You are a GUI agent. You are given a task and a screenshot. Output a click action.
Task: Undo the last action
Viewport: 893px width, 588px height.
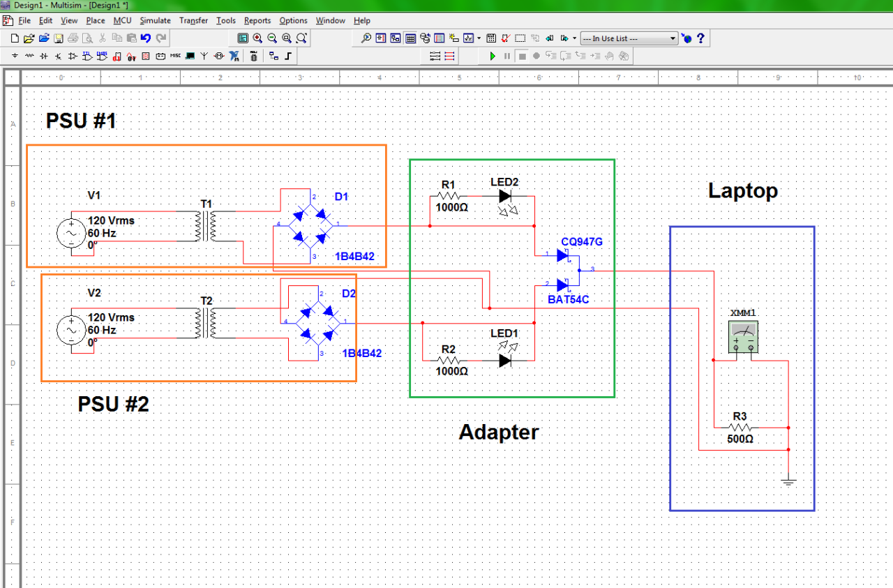tap(146, 38)
